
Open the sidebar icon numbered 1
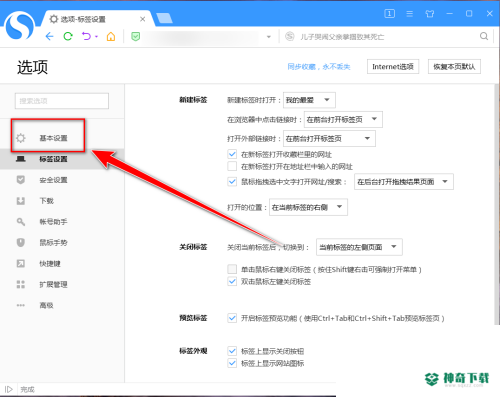coord(389,14)
